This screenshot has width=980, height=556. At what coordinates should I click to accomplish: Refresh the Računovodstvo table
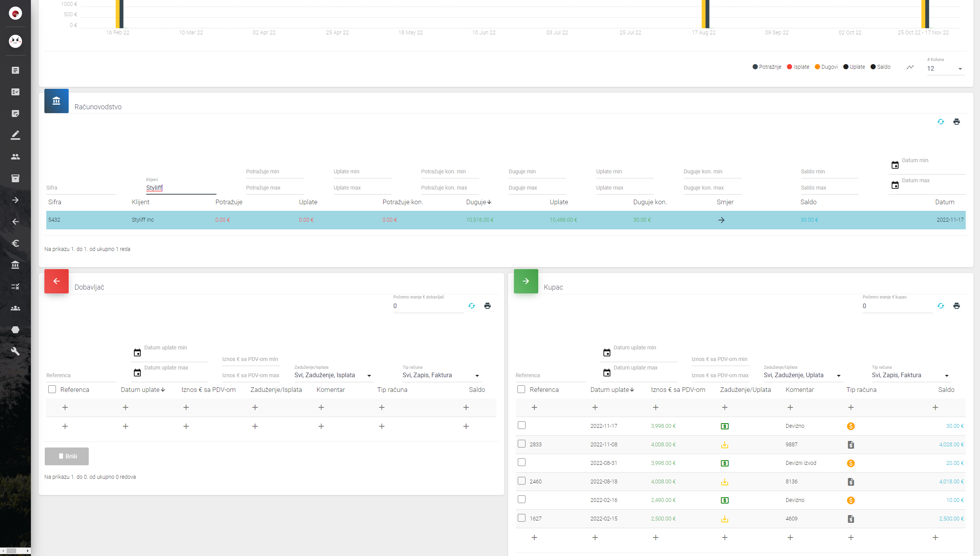[x=941, y=122]
